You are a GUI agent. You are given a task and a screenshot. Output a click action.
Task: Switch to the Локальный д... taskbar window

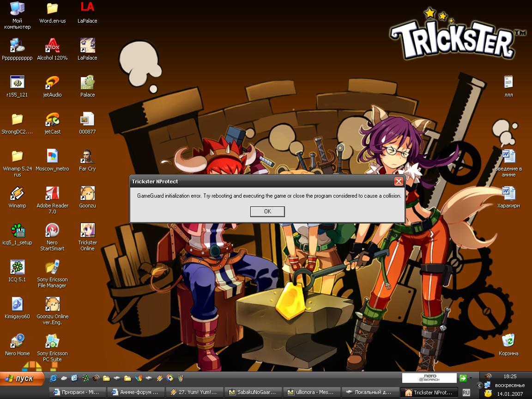click(x=370, y=392)
